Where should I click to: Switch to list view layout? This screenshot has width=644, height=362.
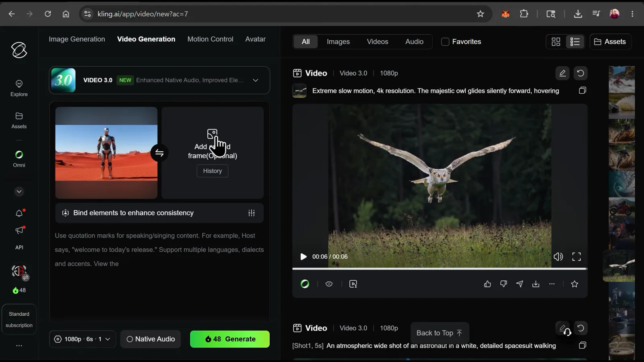[x=575, y=41]
